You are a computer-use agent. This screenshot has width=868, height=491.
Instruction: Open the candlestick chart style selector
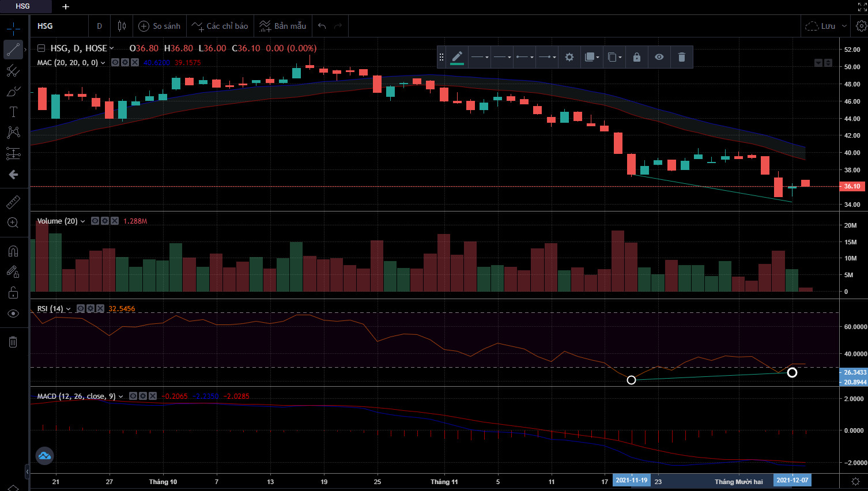[x=122, y=26]
